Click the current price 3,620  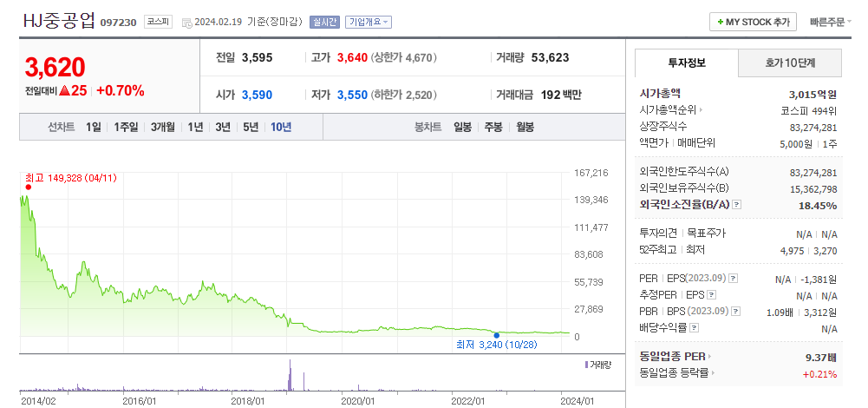pyautogui.click(x=55, y=68)
